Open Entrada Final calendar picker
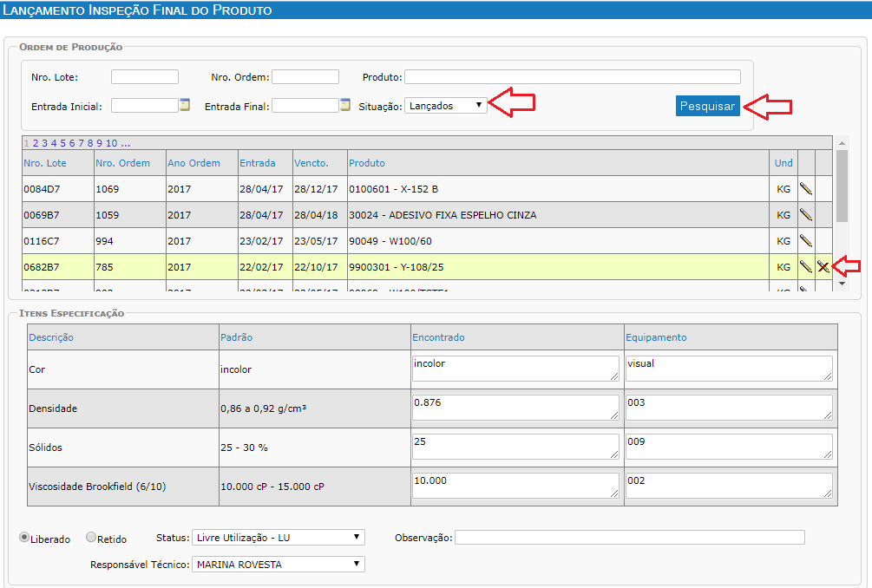 (x=345, y=104)
